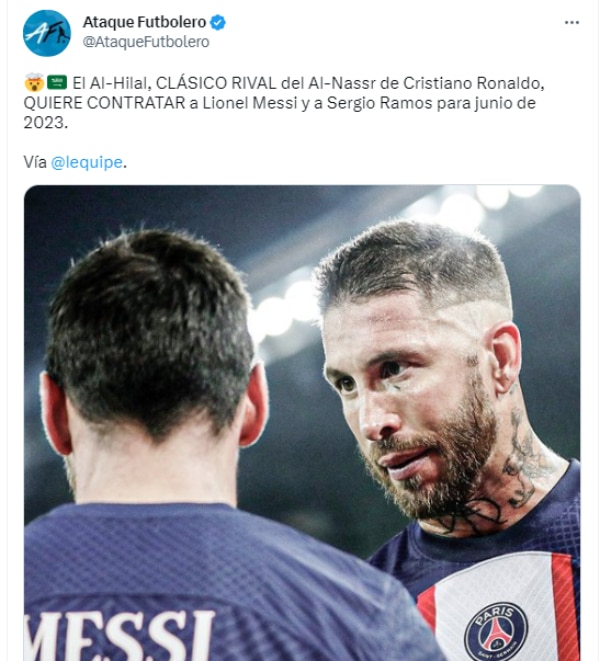Viewport: 600px width, 661px height.
Task: Open the @AtaqueFutbolero handle
Action: coord(146,42)
